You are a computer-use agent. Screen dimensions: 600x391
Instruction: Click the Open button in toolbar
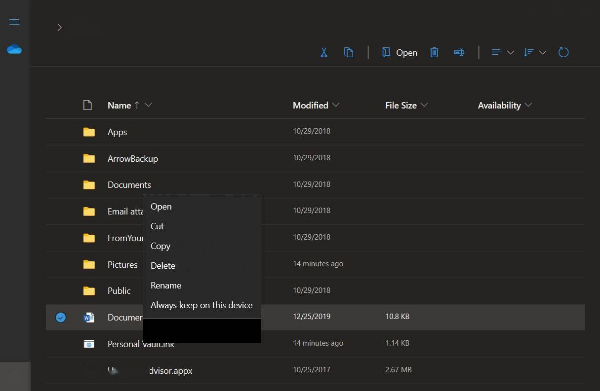click(x=399, y=52)
